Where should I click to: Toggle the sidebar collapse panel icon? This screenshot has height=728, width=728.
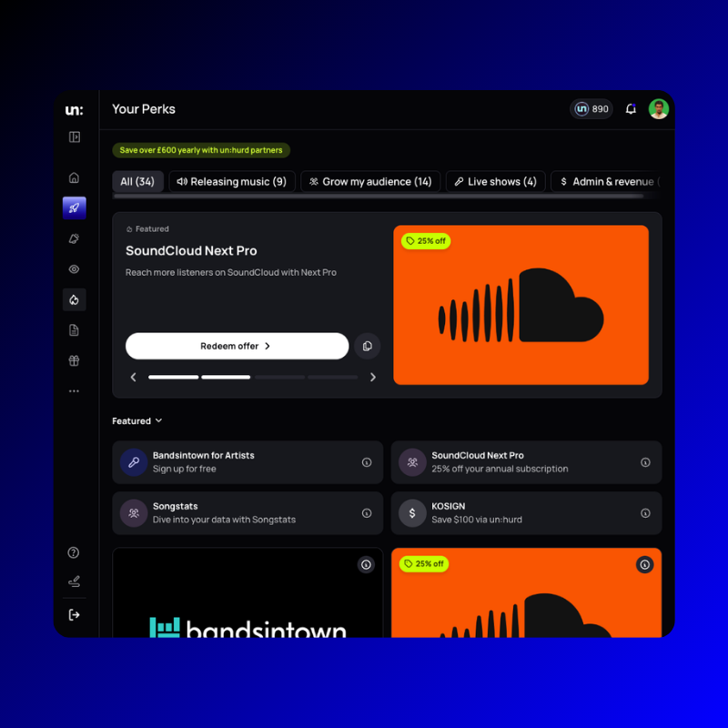point(75,137)
